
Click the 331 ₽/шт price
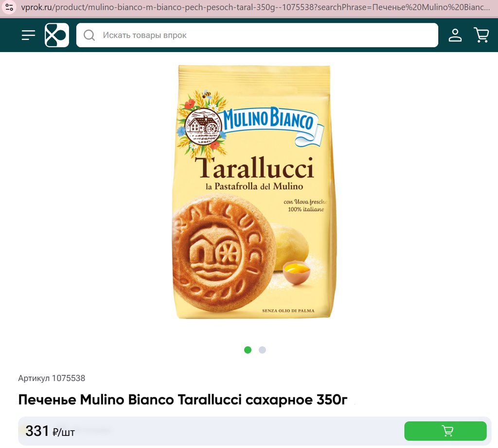click(x=50, y=431)
